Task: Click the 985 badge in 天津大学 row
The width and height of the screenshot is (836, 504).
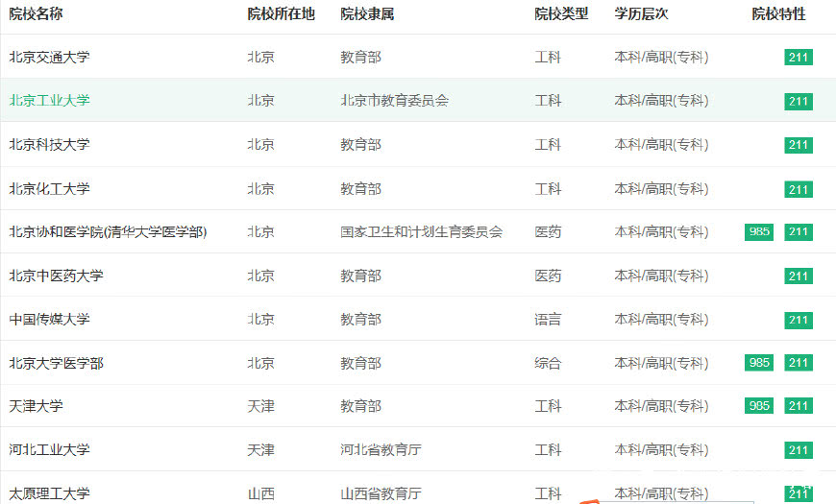Action: [x=759, y=406]
